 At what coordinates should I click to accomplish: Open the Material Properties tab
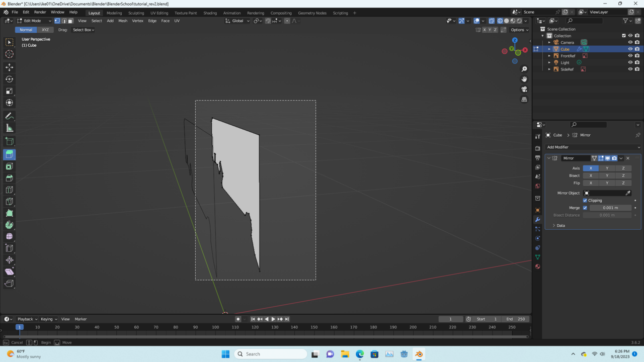pyautogui.click(x=537, y=267)
